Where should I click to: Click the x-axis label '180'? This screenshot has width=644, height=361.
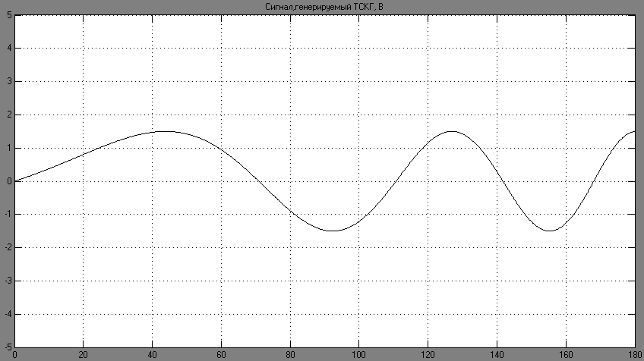[635, 355]
